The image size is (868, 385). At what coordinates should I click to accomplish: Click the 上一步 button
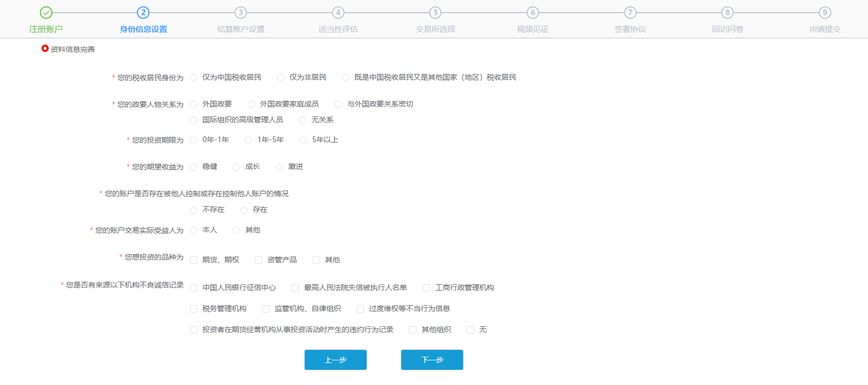[x=336, y=360]
